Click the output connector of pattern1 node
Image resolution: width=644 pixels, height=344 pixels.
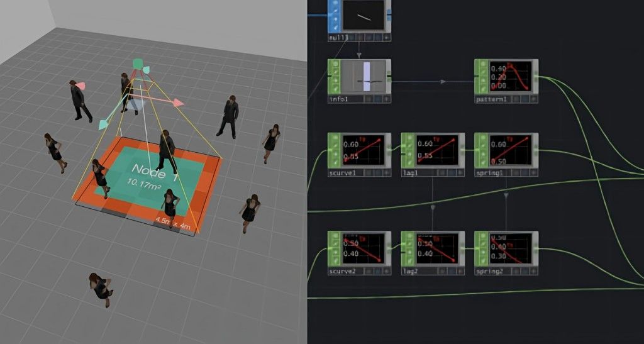[x=536, y=76]
